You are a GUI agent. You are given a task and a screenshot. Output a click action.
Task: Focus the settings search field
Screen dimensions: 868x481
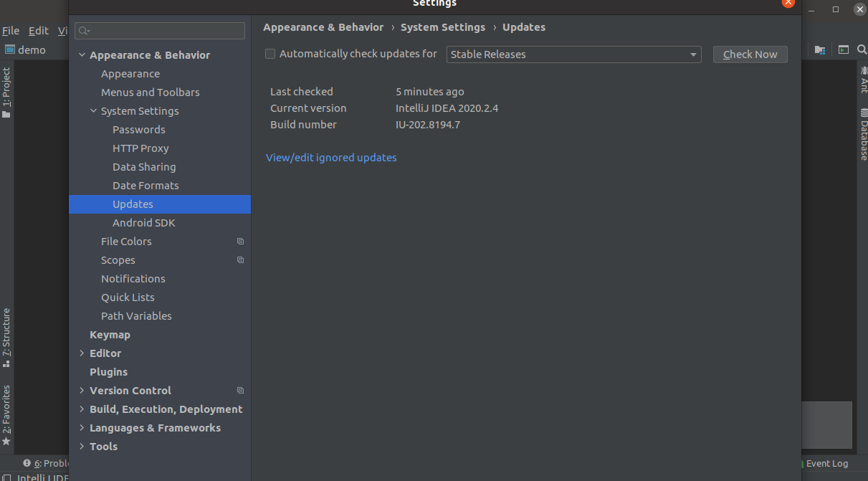click(x=160, y=31)
